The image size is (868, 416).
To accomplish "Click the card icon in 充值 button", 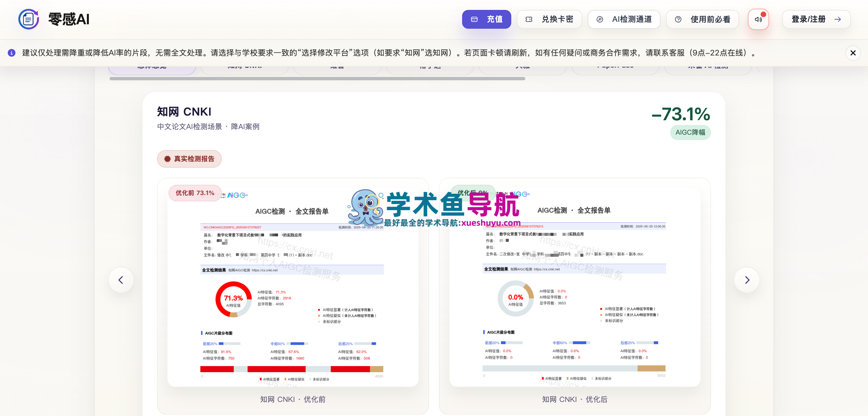I will 474,20.
